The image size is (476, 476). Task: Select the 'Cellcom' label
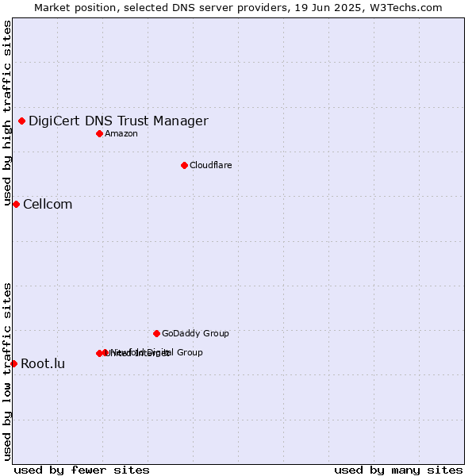[x=48, y=205]
